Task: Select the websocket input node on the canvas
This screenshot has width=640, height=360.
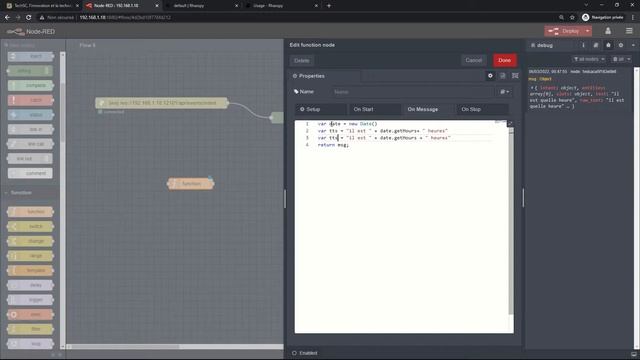Action: 162,103
